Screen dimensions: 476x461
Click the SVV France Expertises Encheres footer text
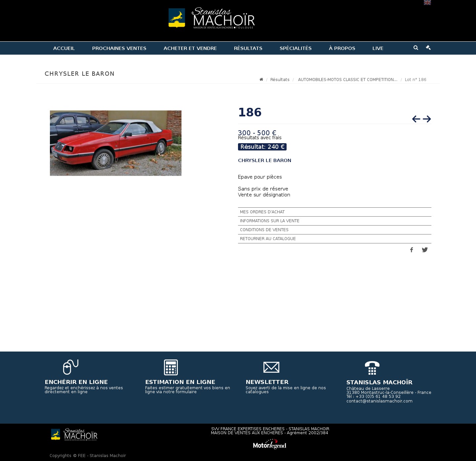pyautogui.click(x=270, y=429)
